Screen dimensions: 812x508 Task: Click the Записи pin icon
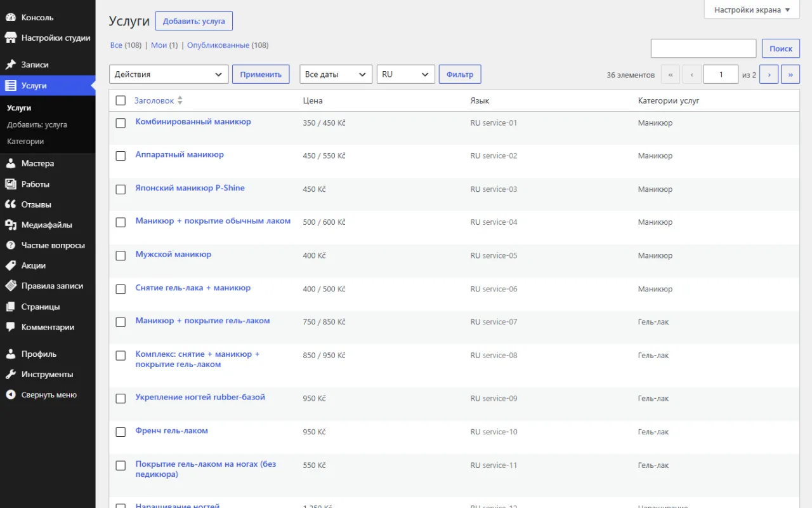coord(10,65)
